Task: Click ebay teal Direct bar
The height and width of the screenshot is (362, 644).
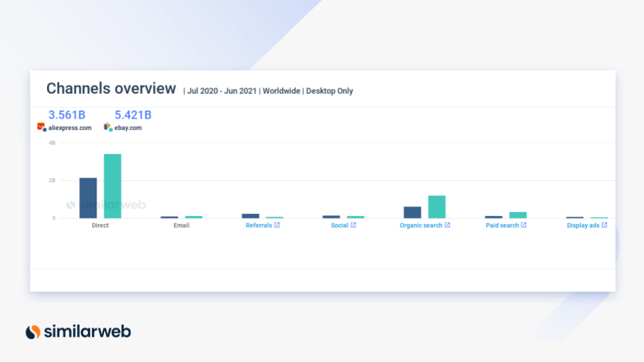Action: [113, 186]
